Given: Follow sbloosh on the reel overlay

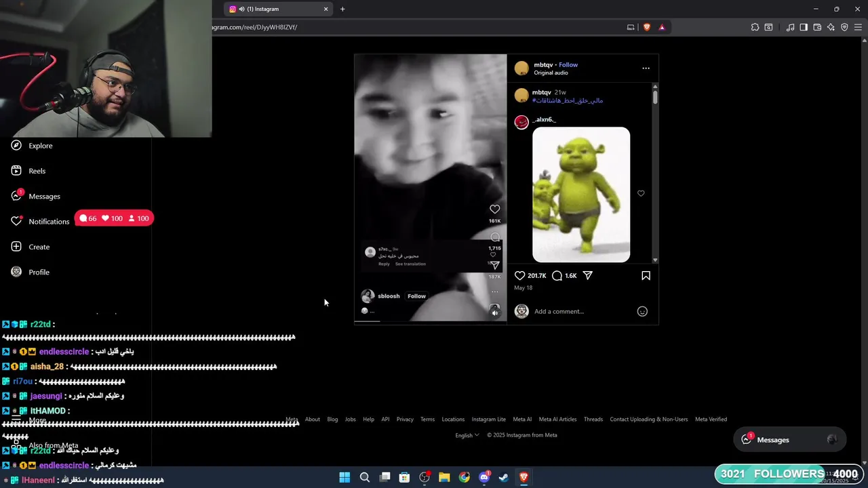Looking at the screenshot, I should coord(416,296).
